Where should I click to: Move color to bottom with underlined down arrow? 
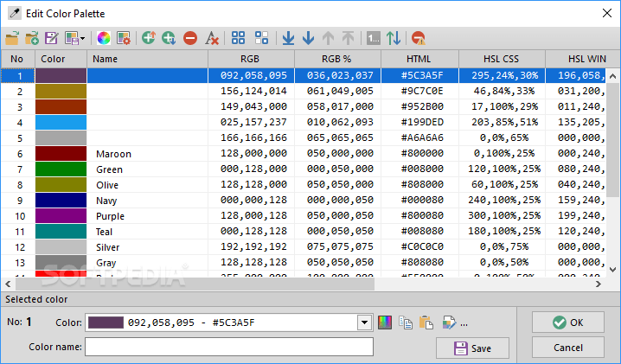[288, 38]
